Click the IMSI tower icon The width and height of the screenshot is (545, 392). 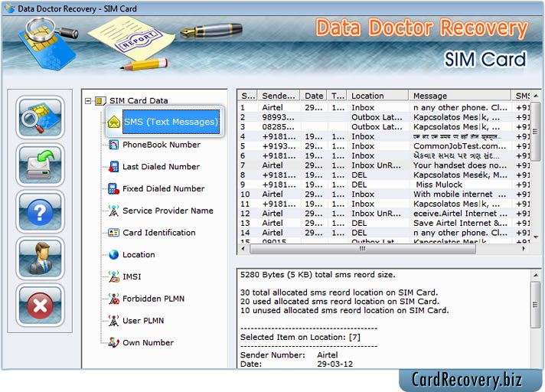(113, 276)
